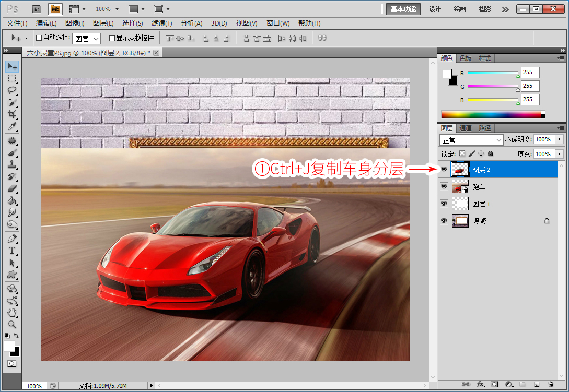Open the Layers panel options menu

[x=561, y=128]
